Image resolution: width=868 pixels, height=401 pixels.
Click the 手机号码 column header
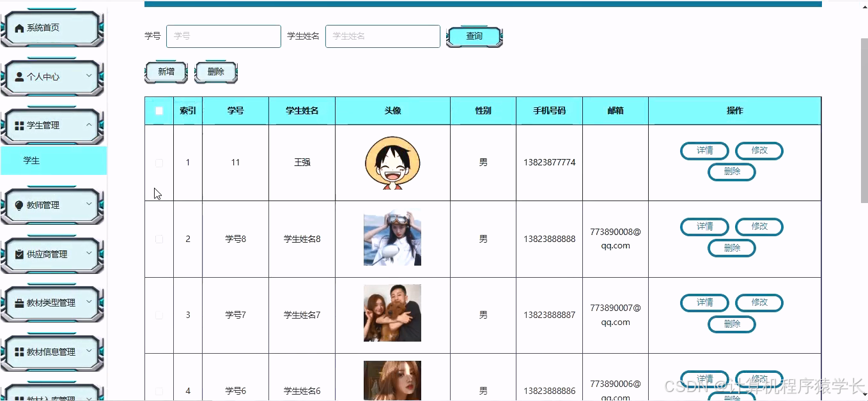[550, 110]
